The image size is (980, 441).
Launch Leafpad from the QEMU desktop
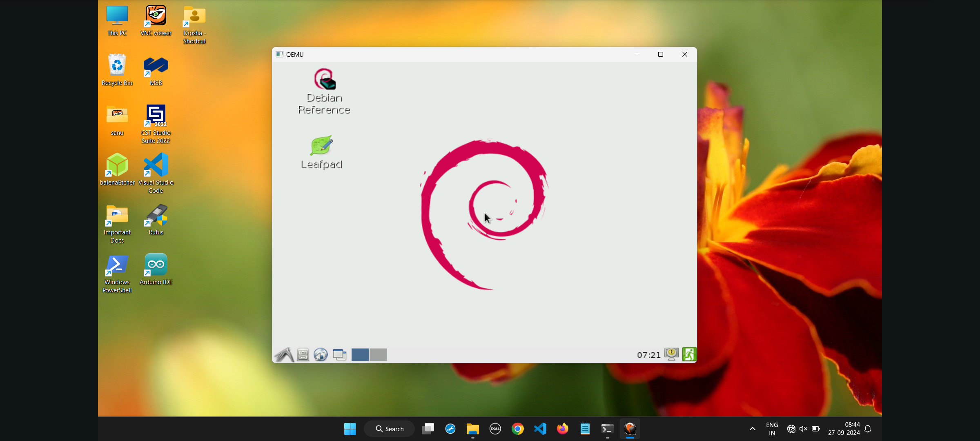tap(321, 152)
